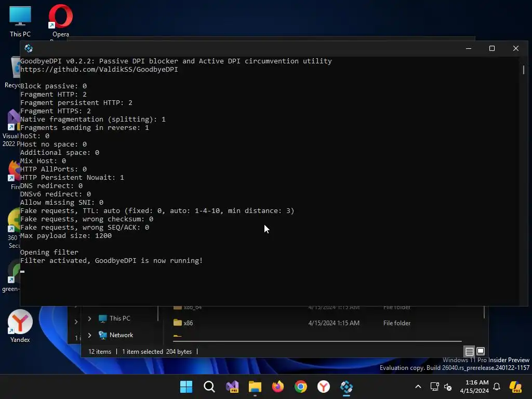Launch Yandex Browser from the taskbar

click(323, 387)
